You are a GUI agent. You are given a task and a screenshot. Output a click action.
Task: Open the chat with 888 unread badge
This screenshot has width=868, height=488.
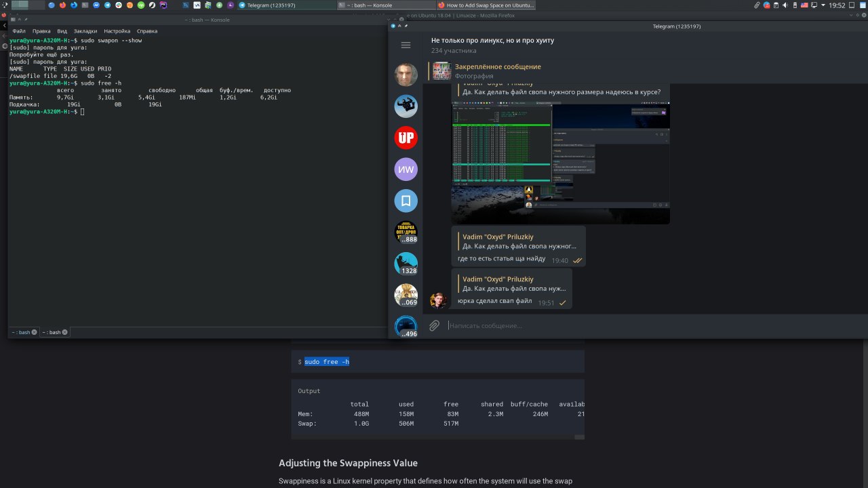(x=406, y=232)
